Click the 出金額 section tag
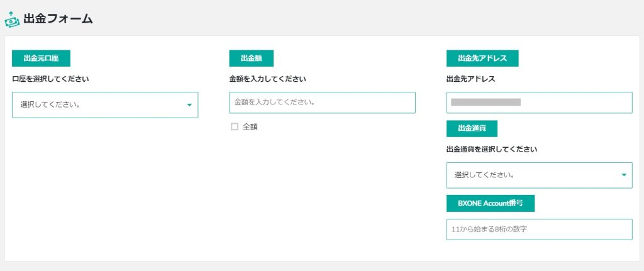The width and height of the screenshot is (644, 271). tap(251, 58)
